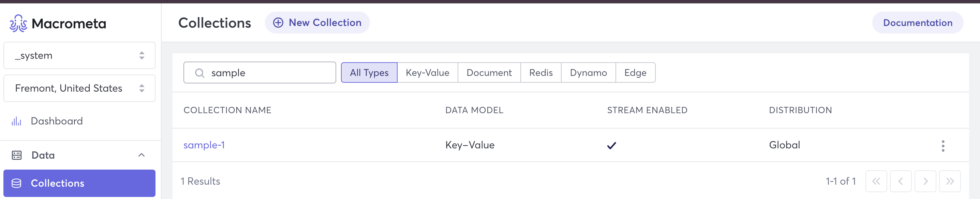The width and height of the screenshot is (980, 199).
Task: Create a New Collection
Action: [x=317, y=23]
